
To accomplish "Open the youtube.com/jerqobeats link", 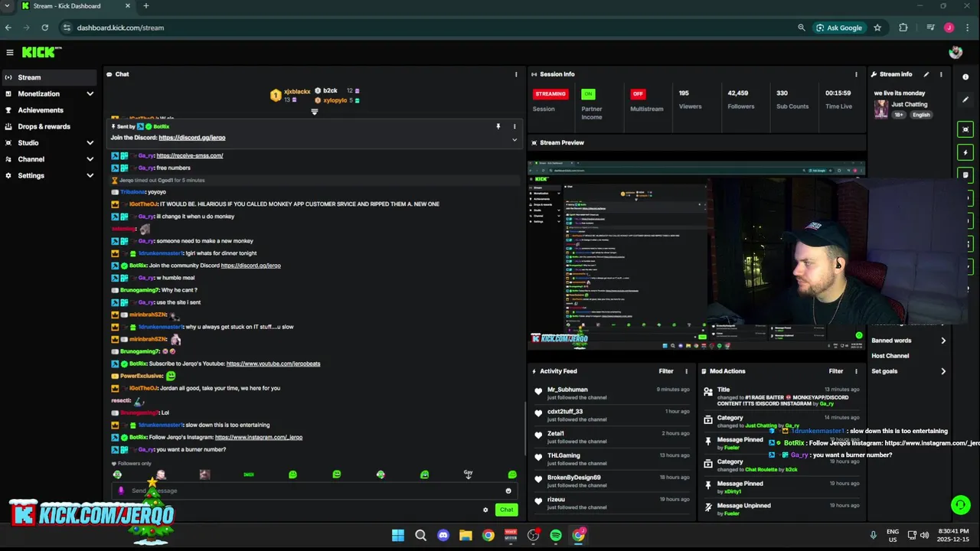I will click(x=273, y=364).
